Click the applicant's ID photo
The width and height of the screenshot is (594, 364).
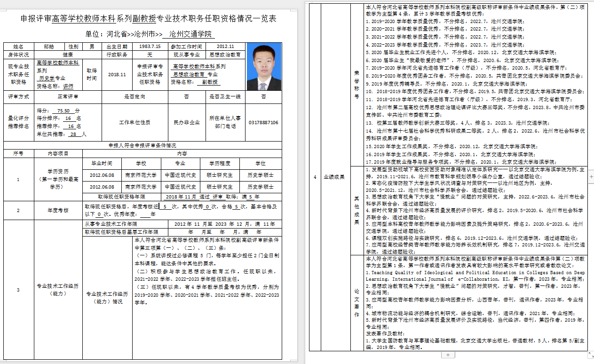tap(264, 66)
